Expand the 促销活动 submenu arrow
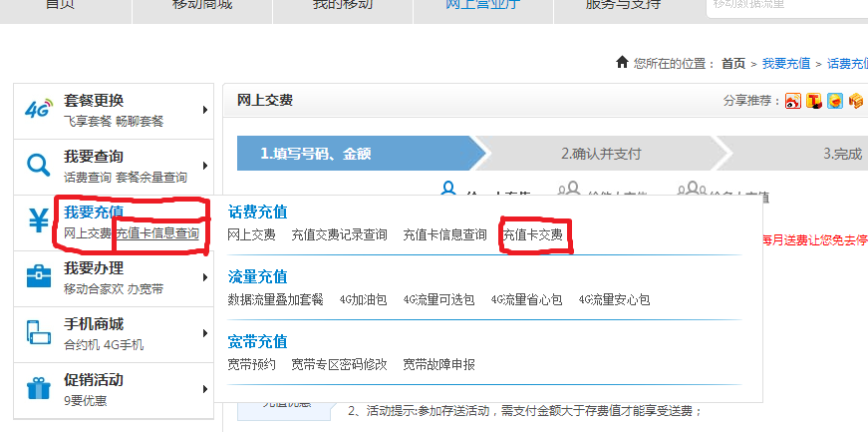This screenshot has width=868, height=432. coord(205,389)
